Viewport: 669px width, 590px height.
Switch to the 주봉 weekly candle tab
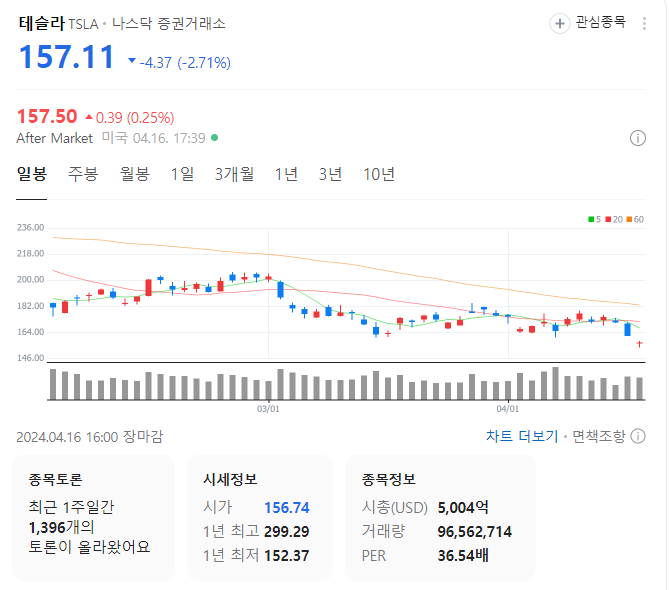point(83,174)
